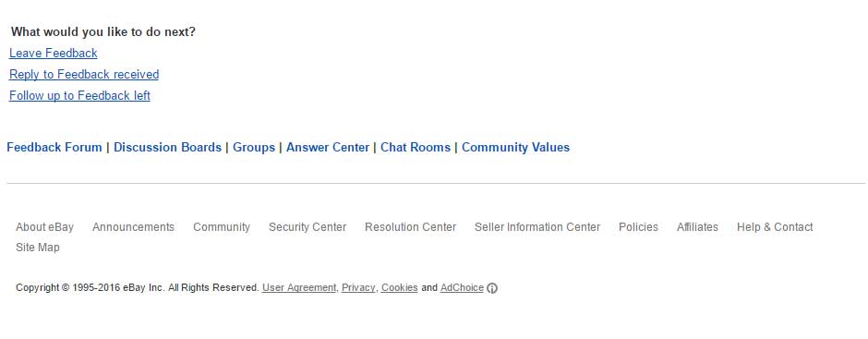View Community Values
The image size is (868, 339).
tap(516, 148)
